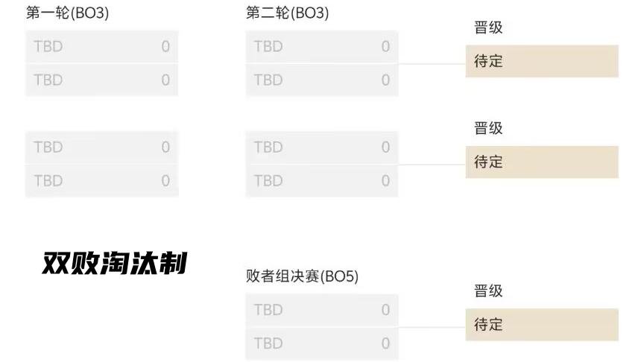Open bottom TBD slot in second 第二轮 match
The image size is (644, 362).
321,181
